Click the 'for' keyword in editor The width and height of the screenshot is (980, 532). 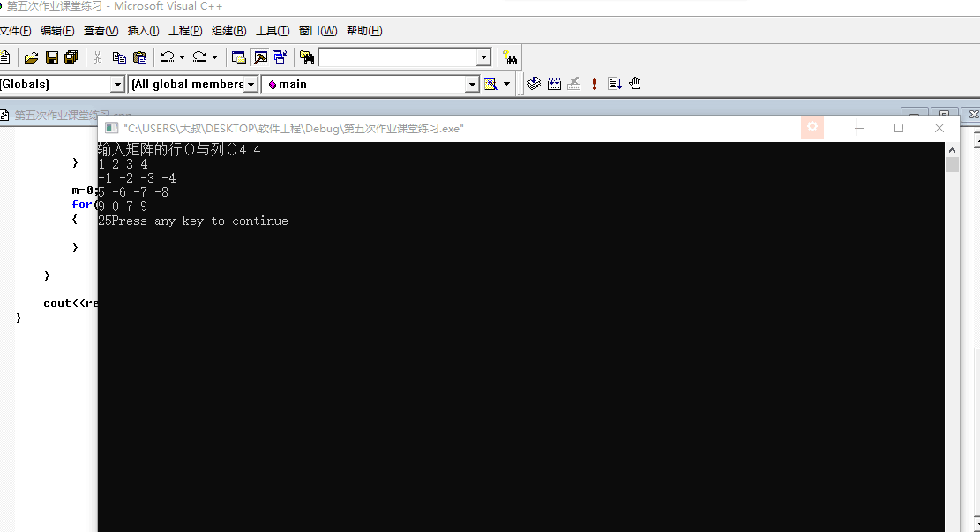coord(81,205)
